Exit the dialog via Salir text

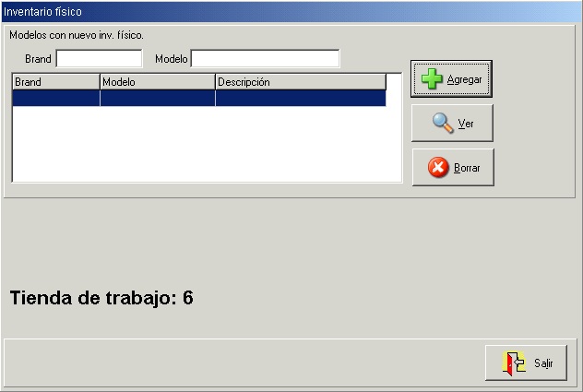click(543, 363)
